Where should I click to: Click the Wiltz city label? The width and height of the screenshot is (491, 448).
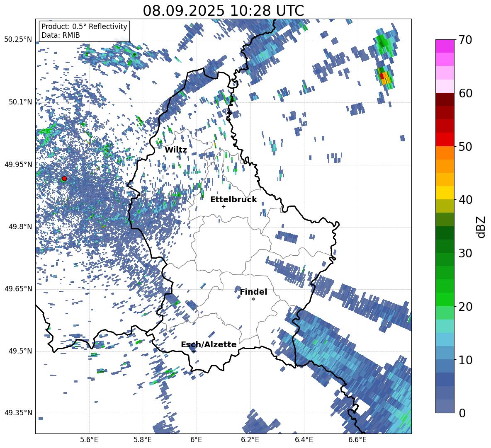pos(176,150)
